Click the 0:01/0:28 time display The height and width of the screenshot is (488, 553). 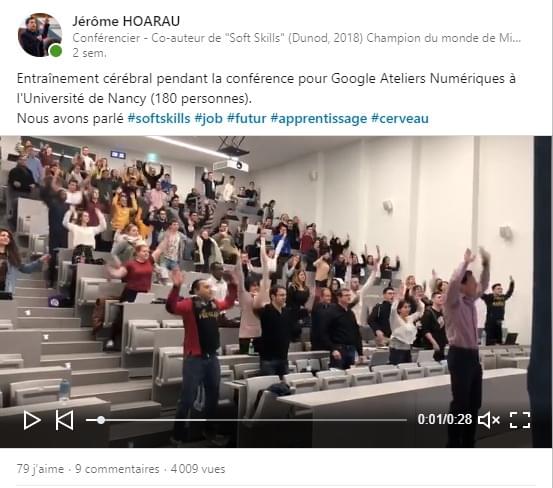coord(444,420)
